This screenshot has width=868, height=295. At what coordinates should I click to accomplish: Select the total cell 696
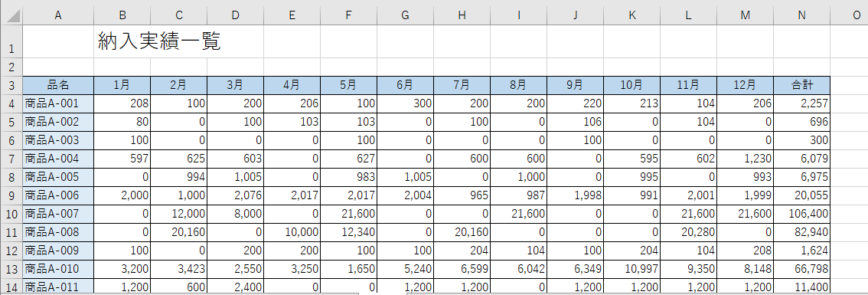pos(801,122)
